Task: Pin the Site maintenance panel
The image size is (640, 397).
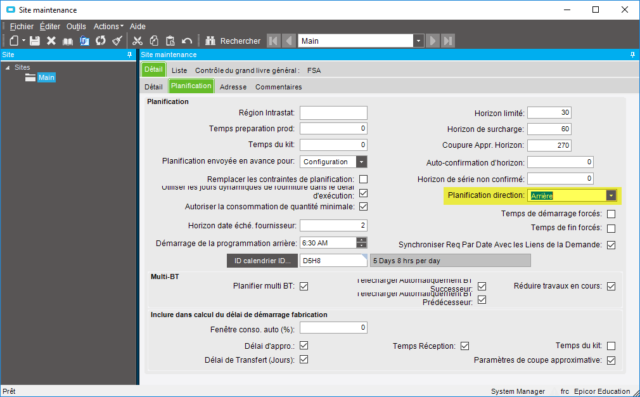Action: click(632, 55)
